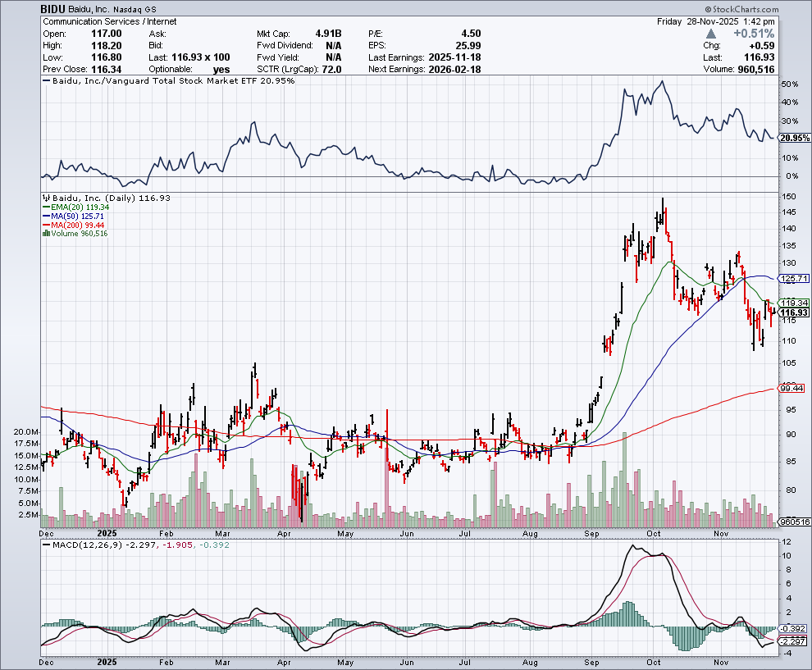Viewport: 812px width, 670px height.
Task: Click the Communication Services / Internet sector label
Action: [110, 21]
